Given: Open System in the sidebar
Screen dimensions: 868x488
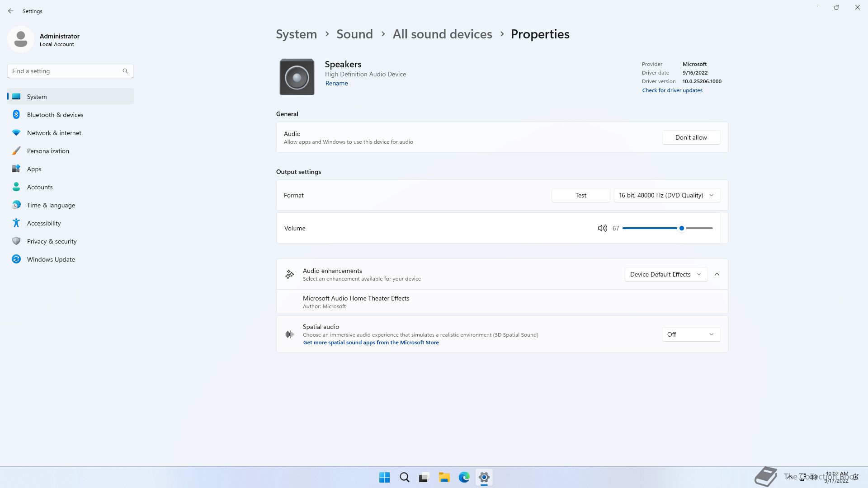Looking at the screenshot, I should tap(71, 97).
